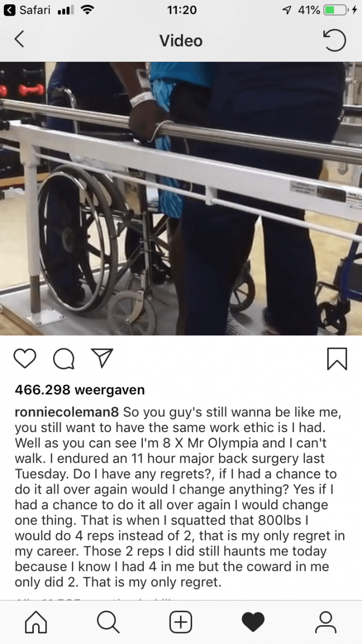Image resolution: width=362 pixels, height=644 pixels.
Task: Open the ronniecoleman8 profile link
Action: point(68,413)
